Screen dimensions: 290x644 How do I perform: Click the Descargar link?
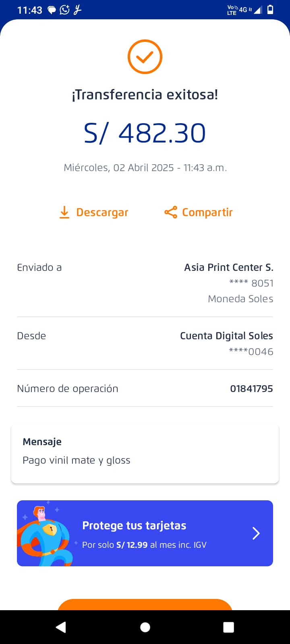click(x=102, y=212)
